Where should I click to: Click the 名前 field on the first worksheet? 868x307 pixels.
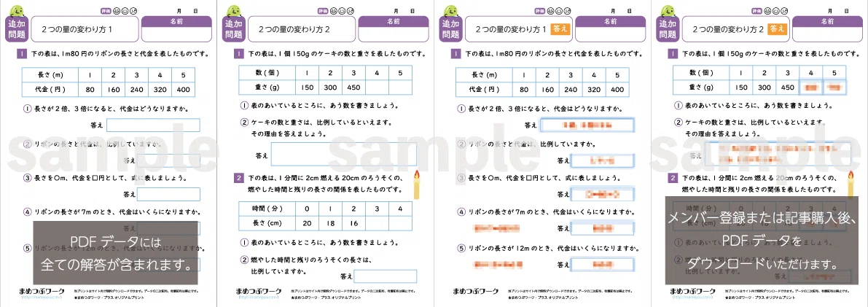(176, 29)
